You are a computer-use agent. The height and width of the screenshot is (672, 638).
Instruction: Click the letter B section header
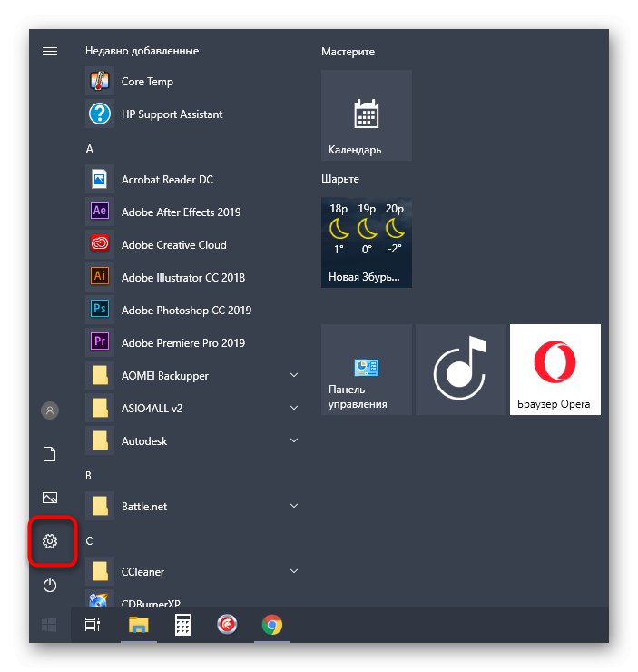click(x=89, y=476)
